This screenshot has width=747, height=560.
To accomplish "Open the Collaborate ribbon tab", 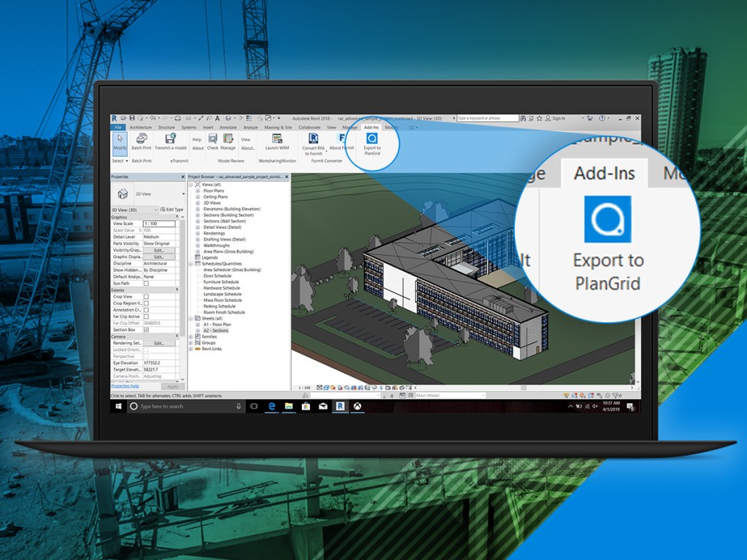I will point(309,127).
